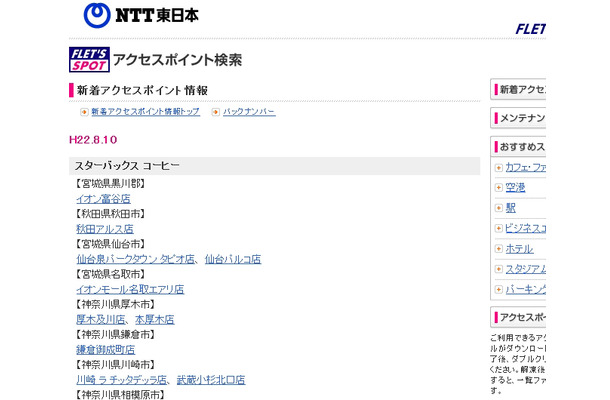The width and height of the screenshot is (610, 400).
Task: Click アクセスポイント検索 page title
Action: tap(177, 60)
